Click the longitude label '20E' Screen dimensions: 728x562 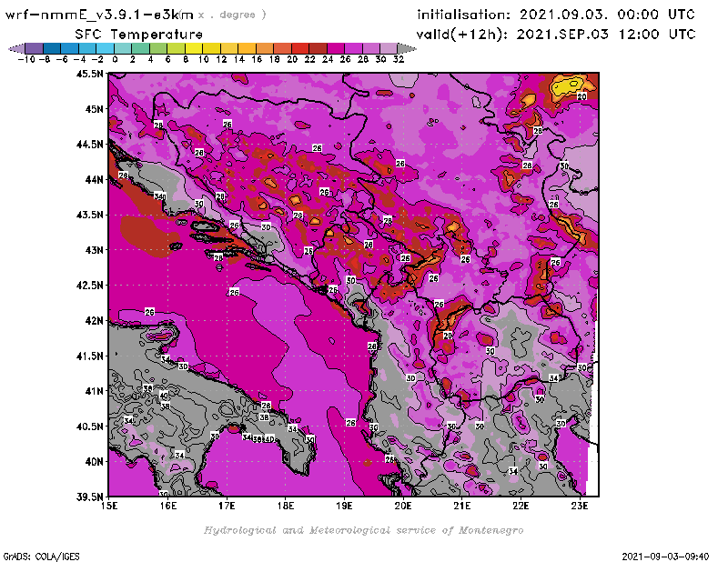pos(403,506)
